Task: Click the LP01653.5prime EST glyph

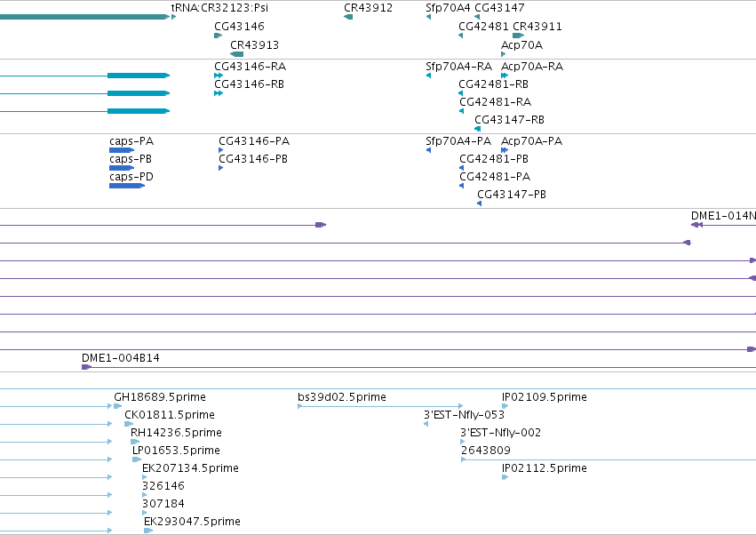Action: coord(137,459)
